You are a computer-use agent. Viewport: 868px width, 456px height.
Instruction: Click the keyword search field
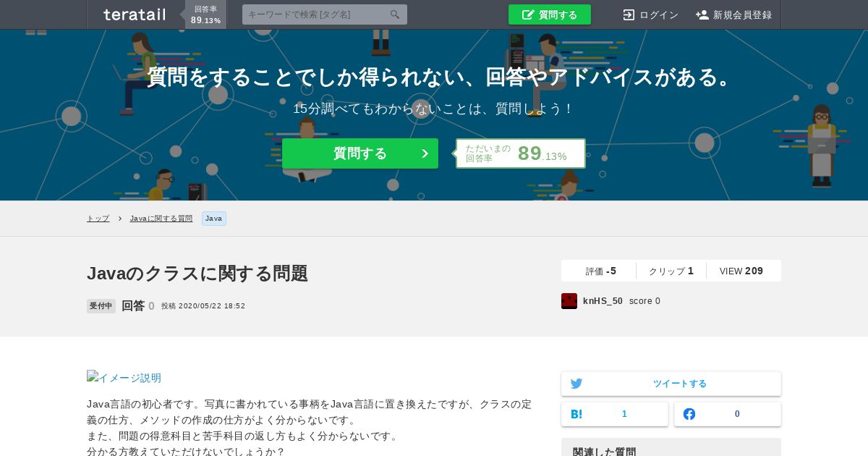(x=325, y=14)
